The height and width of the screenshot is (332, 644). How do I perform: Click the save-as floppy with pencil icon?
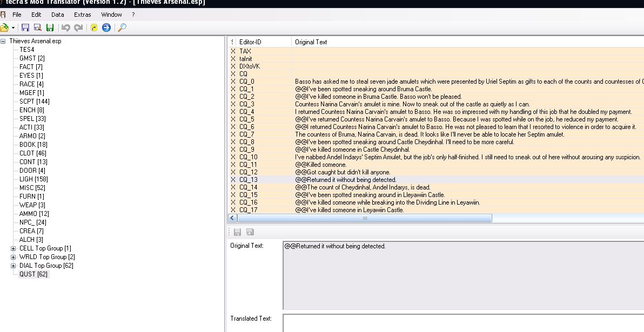pyautogui.click(x=38, y=28)
